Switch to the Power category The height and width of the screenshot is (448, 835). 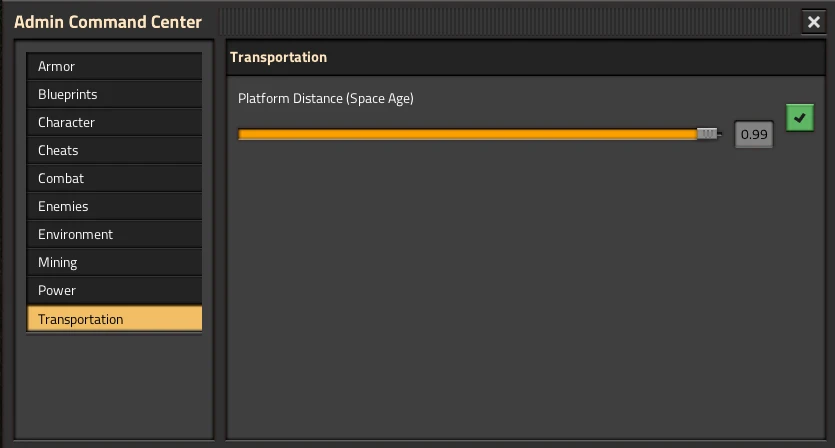tap(114, 290)
